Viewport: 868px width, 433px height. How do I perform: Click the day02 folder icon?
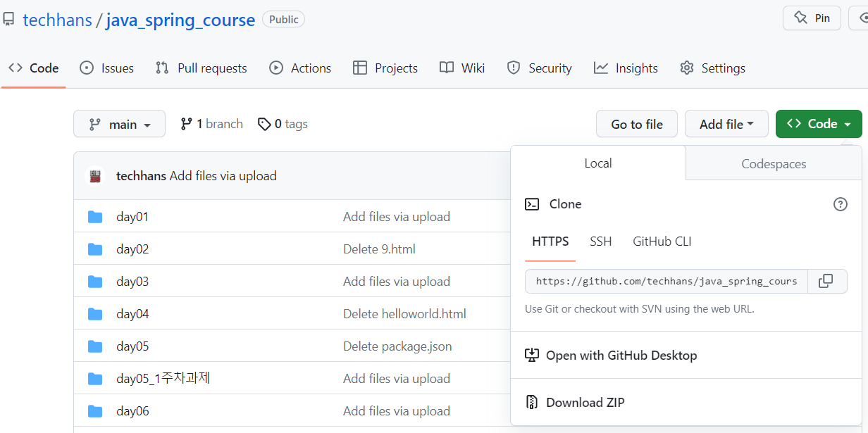tap(95, 249)
